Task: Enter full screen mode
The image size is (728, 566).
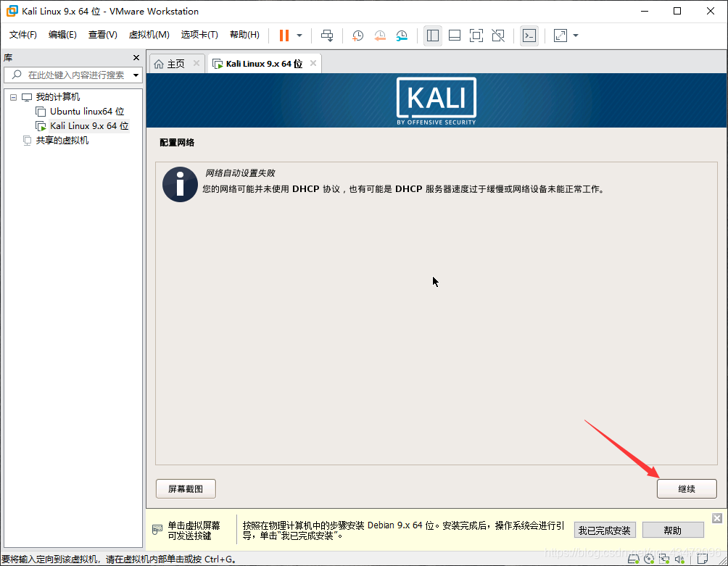Action: point(476,35)
